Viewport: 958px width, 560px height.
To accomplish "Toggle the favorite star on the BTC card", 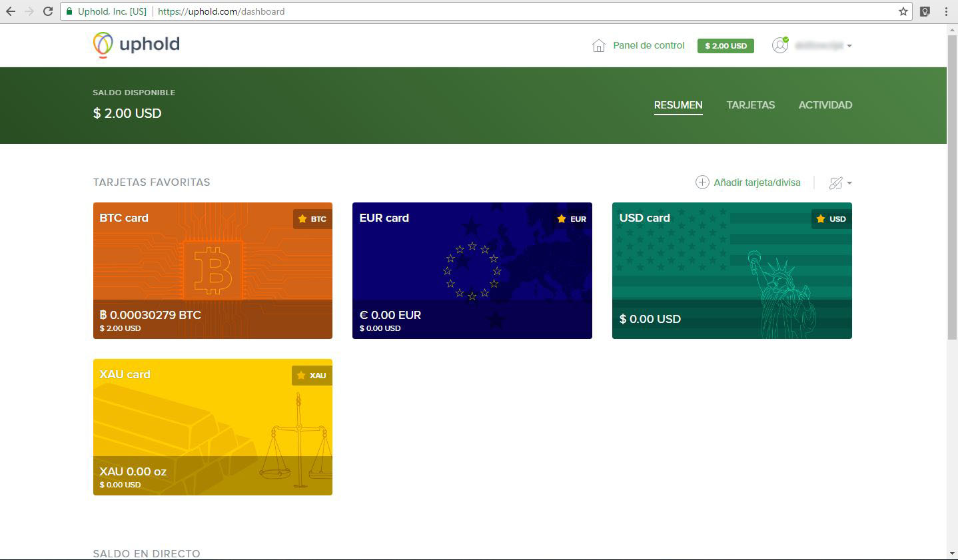I will [302, 218].
